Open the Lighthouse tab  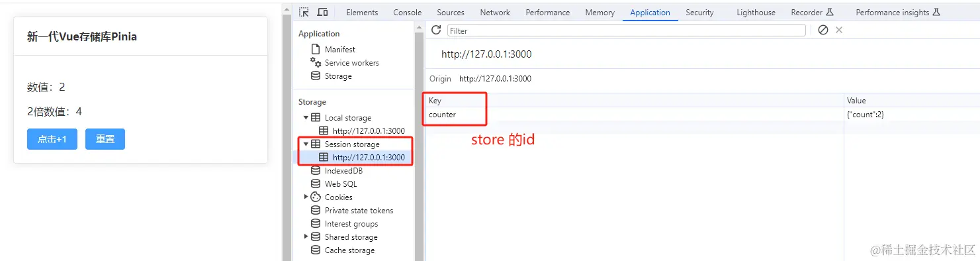coord(756,13)
